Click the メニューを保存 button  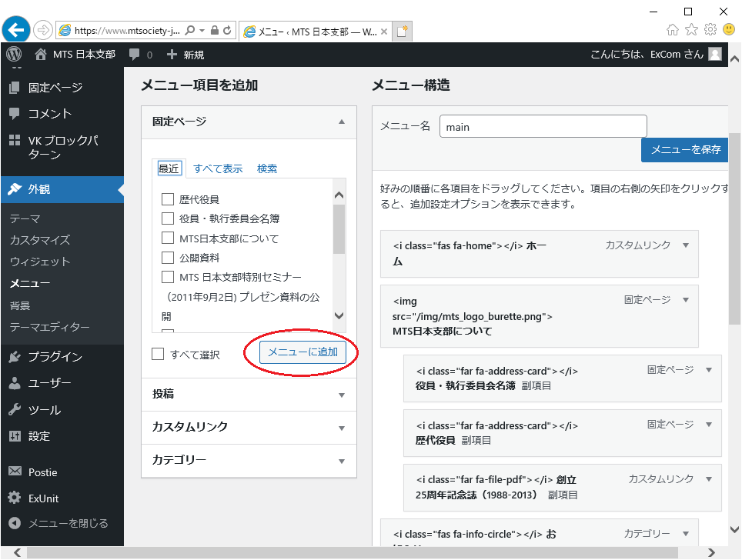pyautogui.click(x=684, y=150)
